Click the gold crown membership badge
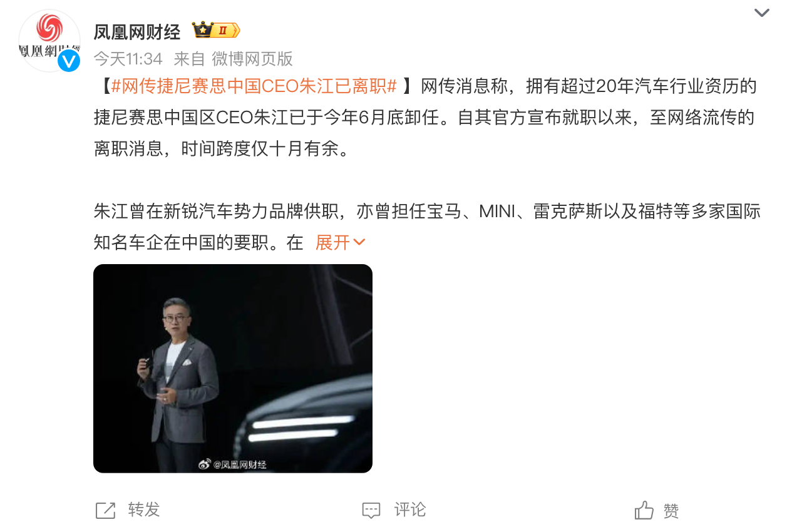The image size is (792, 532). [216, 30]
